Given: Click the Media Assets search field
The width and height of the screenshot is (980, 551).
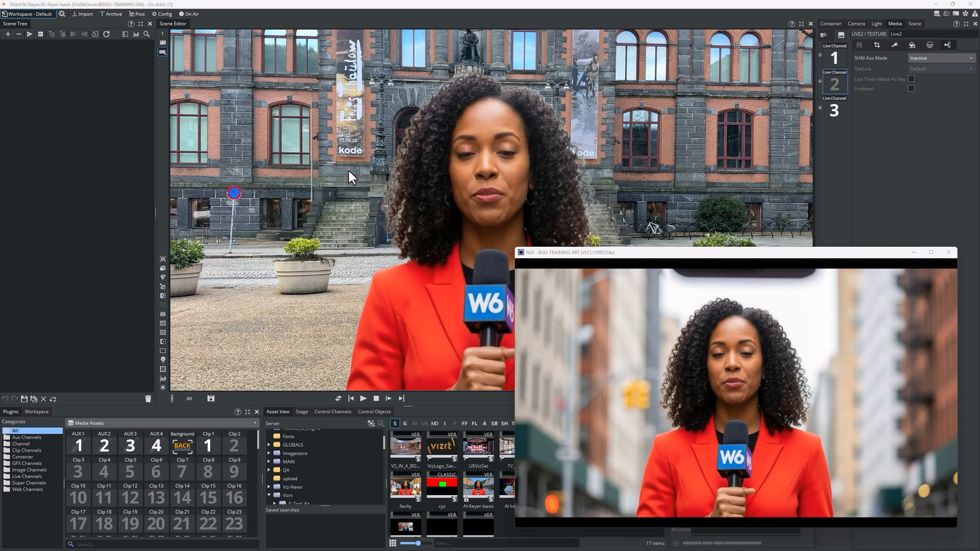Looking at the screenshot, I should coord(163,544).
